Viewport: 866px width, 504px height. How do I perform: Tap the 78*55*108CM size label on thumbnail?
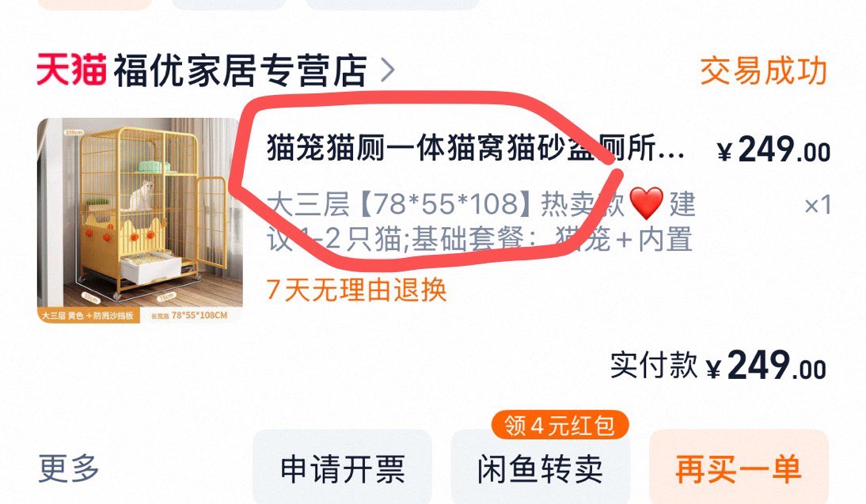tap(191, 316)
